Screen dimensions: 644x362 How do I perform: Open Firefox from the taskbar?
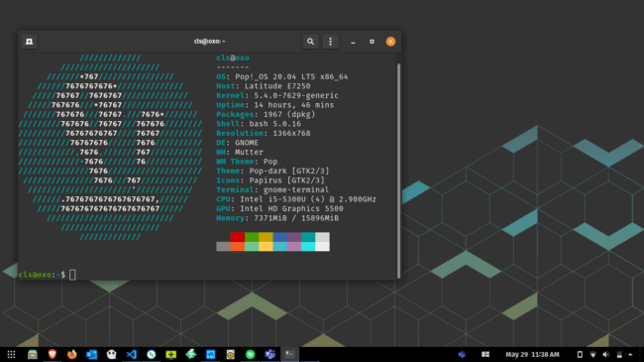[x=72, y=354]
